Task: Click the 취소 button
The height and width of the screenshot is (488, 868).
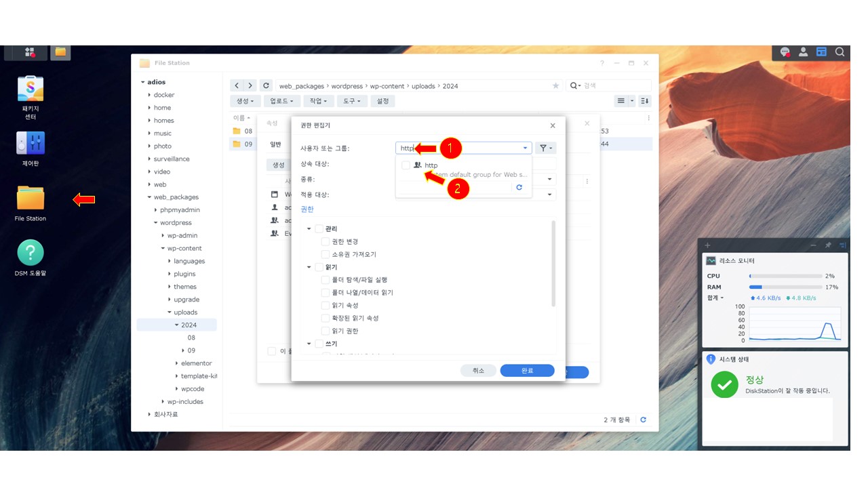Action: (478, 371)
